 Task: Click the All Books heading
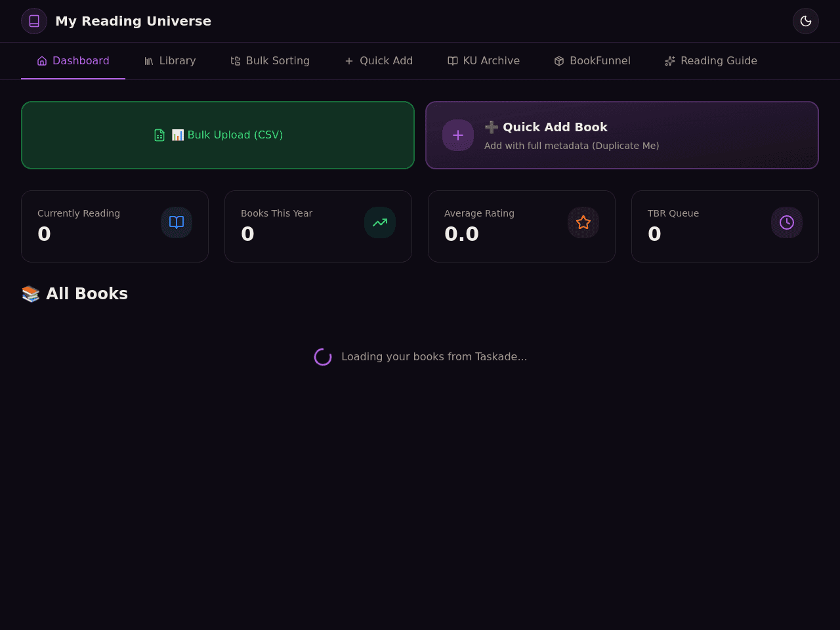tap(75, 293)
